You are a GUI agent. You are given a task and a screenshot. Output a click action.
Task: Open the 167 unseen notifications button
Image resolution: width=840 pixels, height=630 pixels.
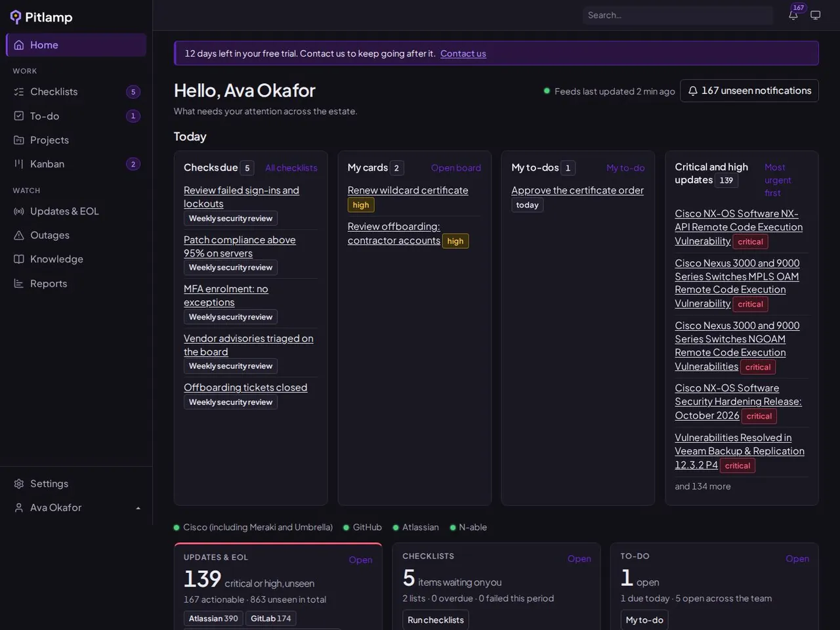(749, 91)
